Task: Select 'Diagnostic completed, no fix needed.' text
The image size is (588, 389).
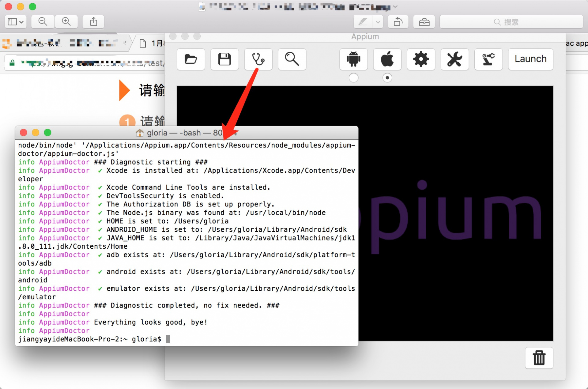Action: point(186,305)
